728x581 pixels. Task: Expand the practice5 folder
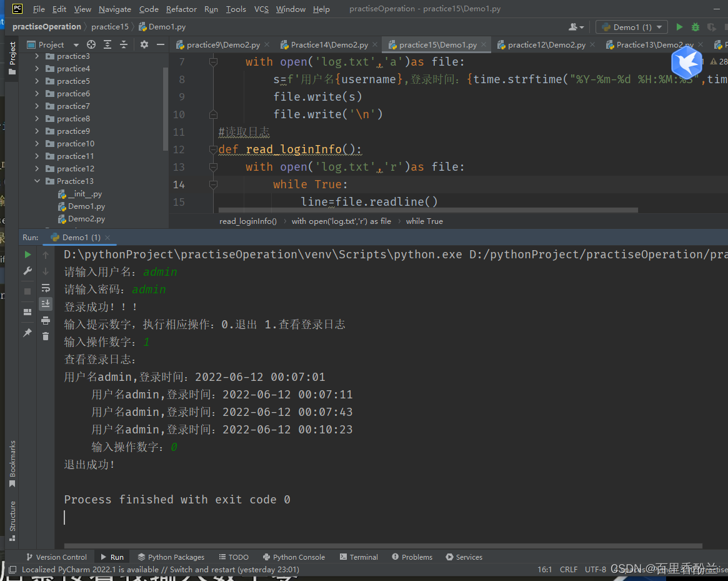(x=37, y=81)
